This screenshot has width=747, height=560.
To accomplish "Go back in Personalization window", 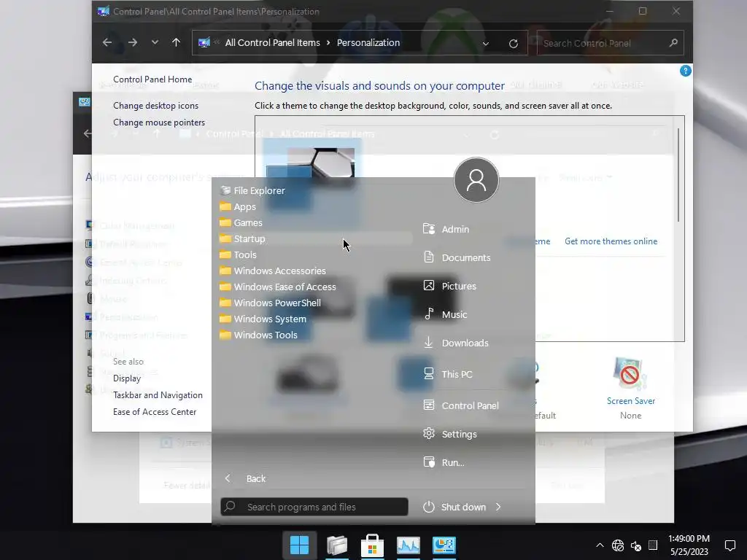I will [107, 43].
